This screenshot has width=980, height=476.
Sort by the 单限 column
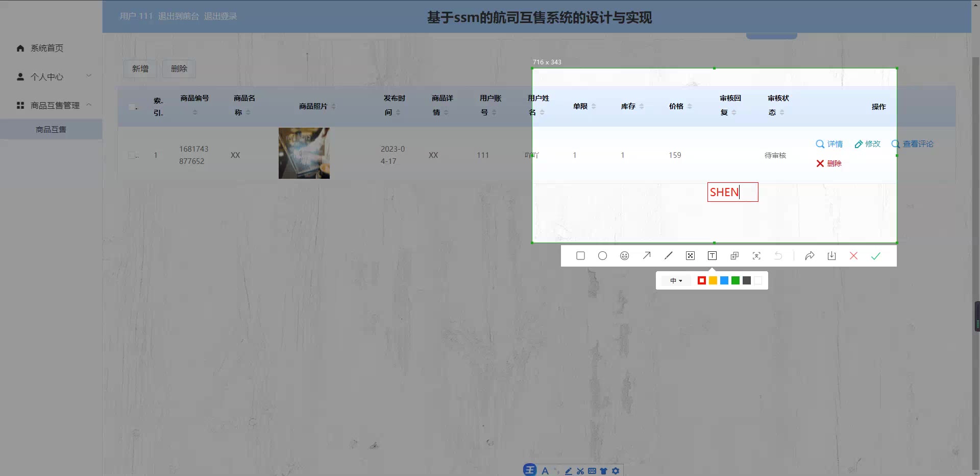594,106
